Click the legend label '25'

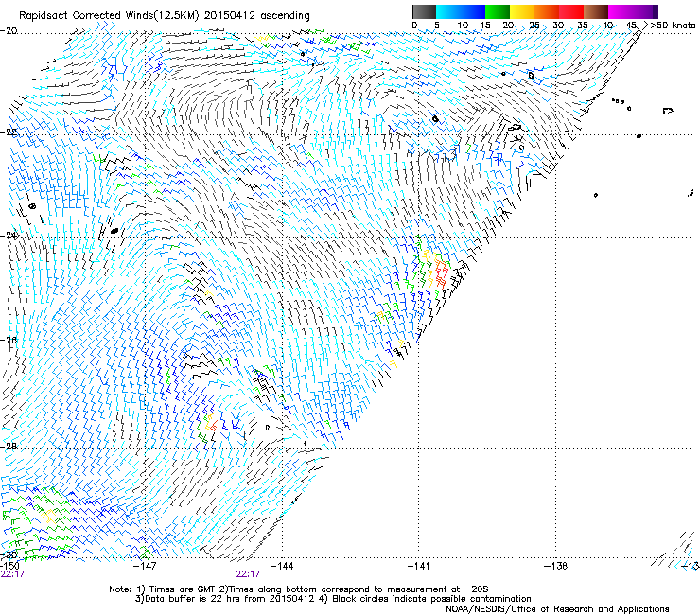(x=534, y=26)
